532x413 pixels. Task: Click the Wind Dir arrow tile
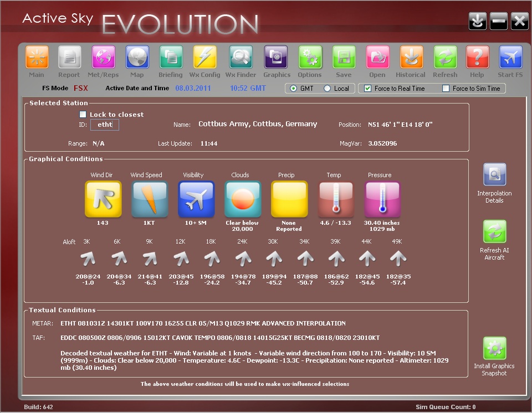click(103, 199)
